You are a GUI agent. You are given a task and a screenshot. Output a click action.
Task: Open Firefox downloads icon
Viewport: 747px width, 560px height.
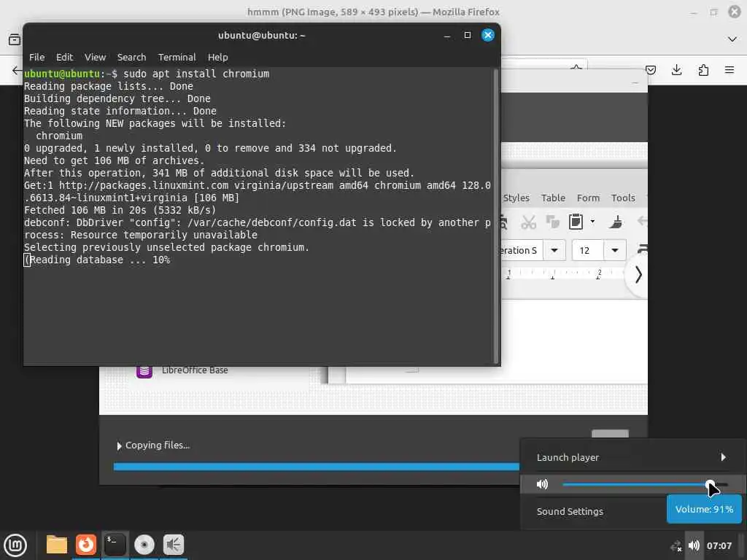click(x=676, y=70)
